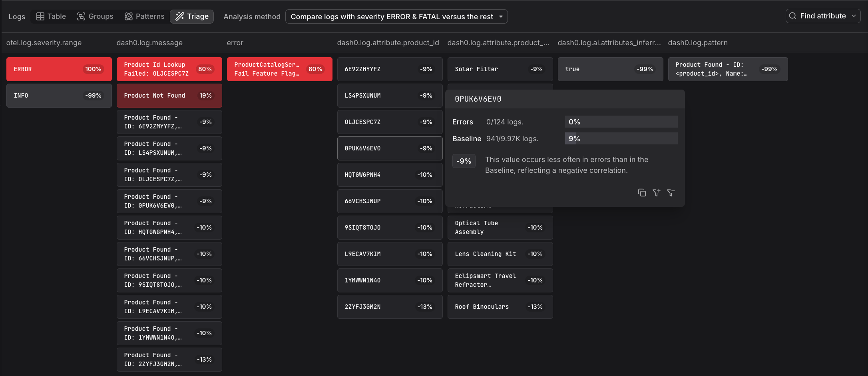Expand the Find attribute chevron
This screenshot has height=376, width=868.
854,16
